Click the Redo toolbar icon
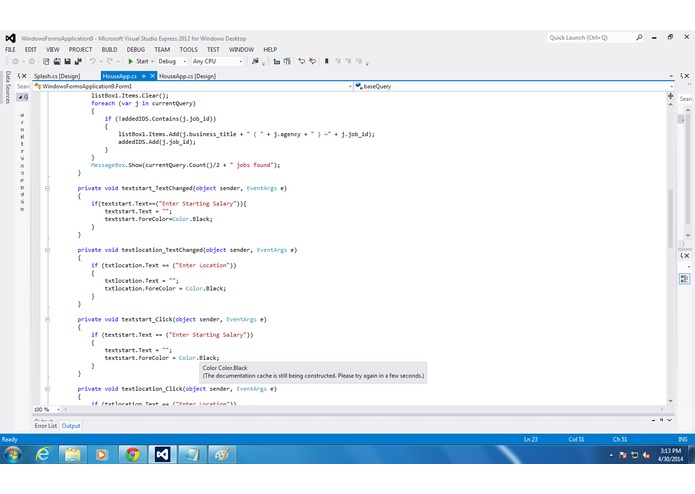The image size is (695, 494). coord(109,62)
